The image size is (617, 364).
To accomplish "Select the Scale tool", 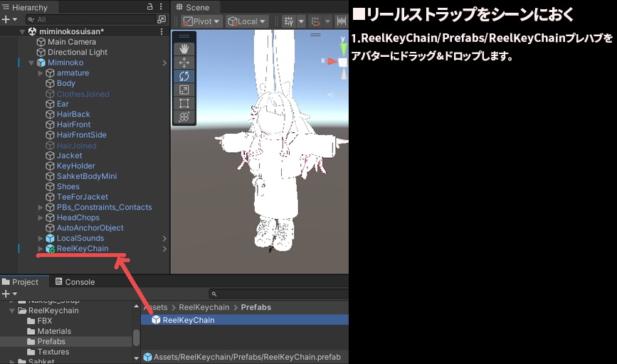I will click(184, 90).
